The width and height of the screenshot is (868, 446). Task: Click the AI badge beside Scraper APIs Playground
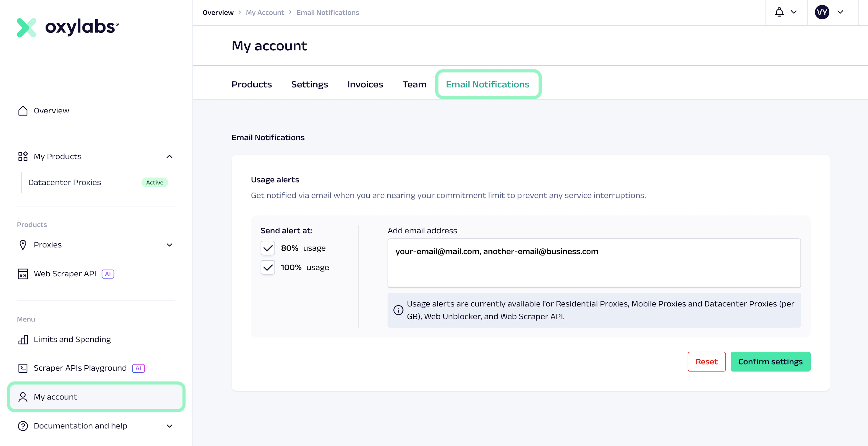click(x=138, y=368)
